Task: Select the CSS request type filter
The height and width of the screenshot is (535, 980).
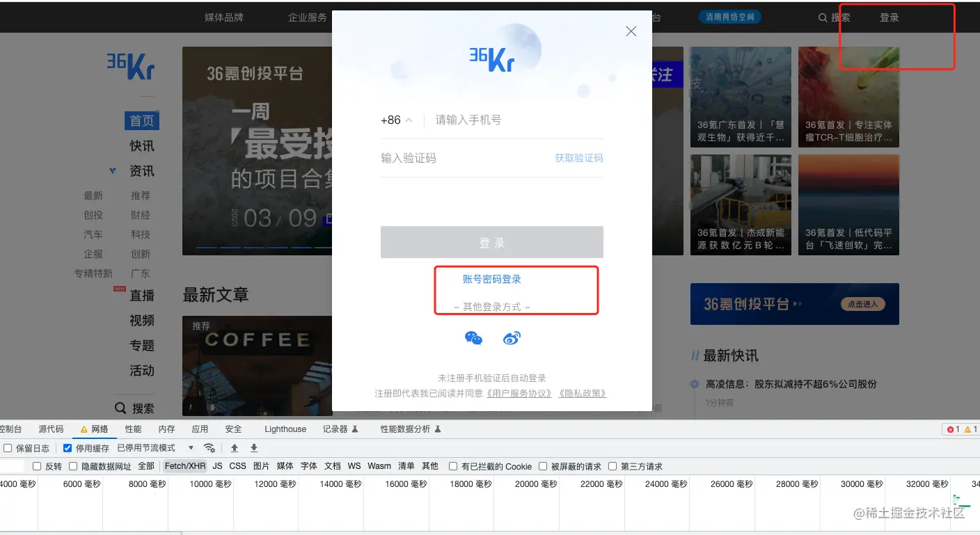Action: pos(238,466)
